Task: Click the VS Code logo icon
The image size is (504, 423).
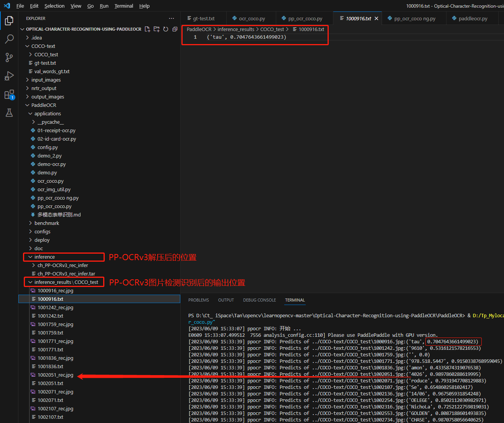Action: click(7, 6)
